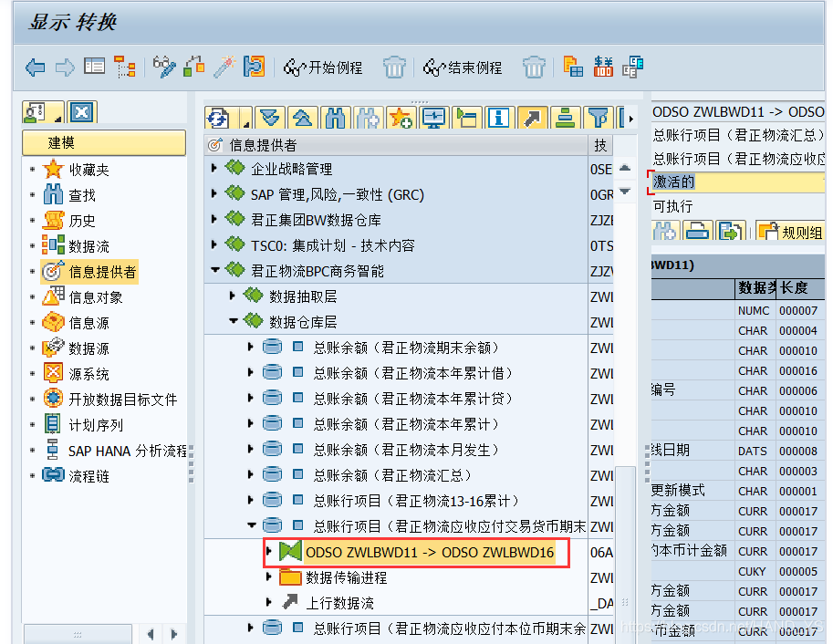Click expand all nodes icon in tree toolbar

pyautogui.click(x=270, y=118)
